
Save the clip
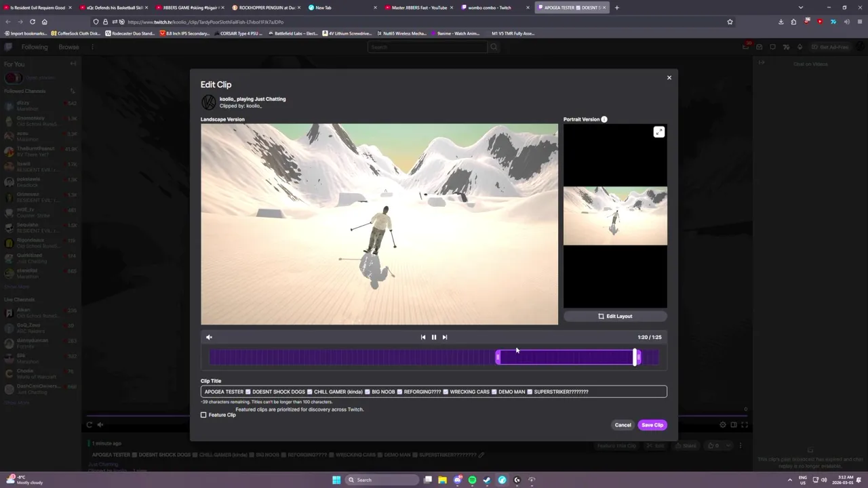pos(652,425)
